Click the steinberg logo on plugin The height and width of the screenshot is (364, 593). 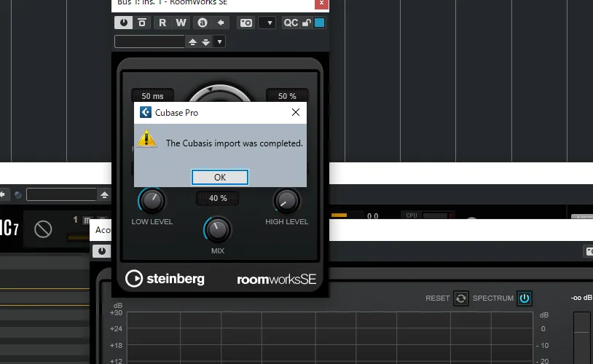tap(165, 279)
